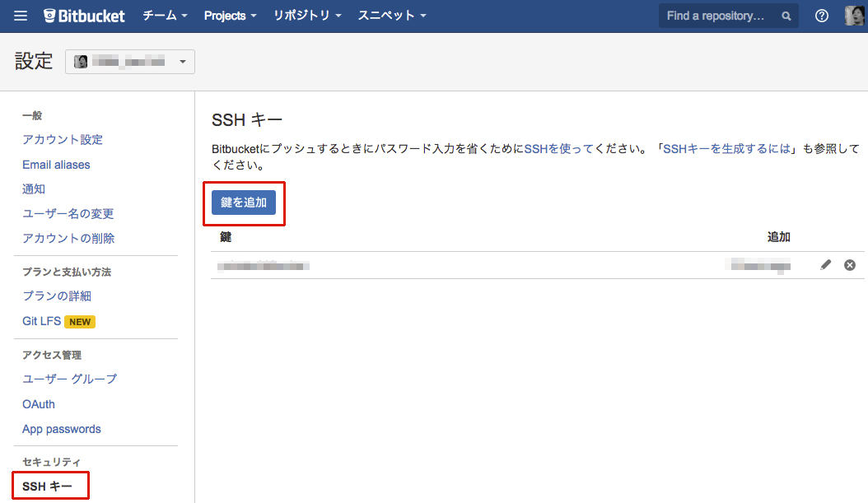
Task: Click the NEW badge next to Git LFS
Action: point(80,321)
